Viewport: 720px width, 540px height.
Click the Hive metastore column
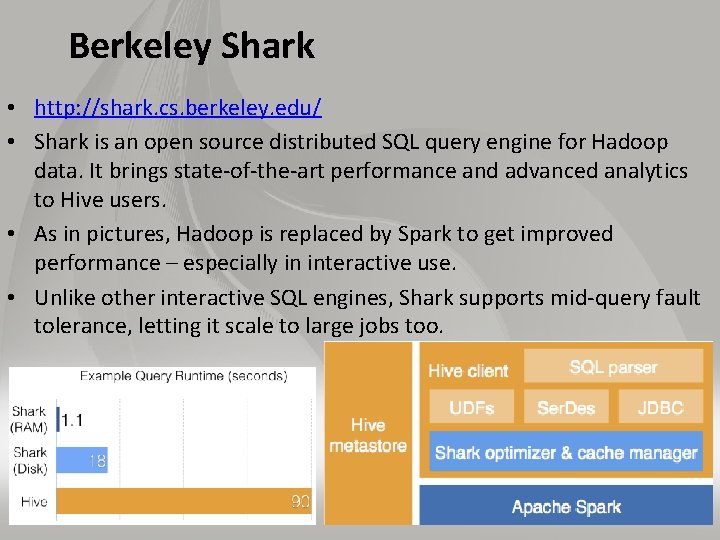368,433
